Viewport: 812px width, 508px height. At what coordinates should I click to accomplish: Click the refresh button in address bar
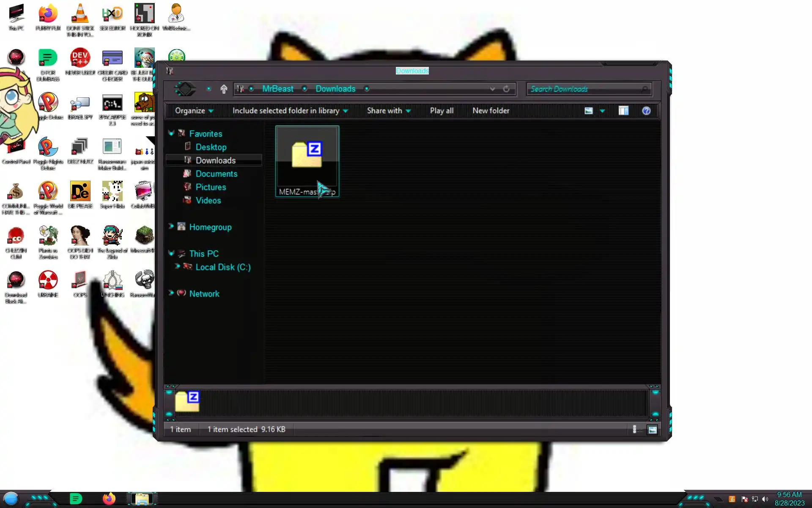506,89
